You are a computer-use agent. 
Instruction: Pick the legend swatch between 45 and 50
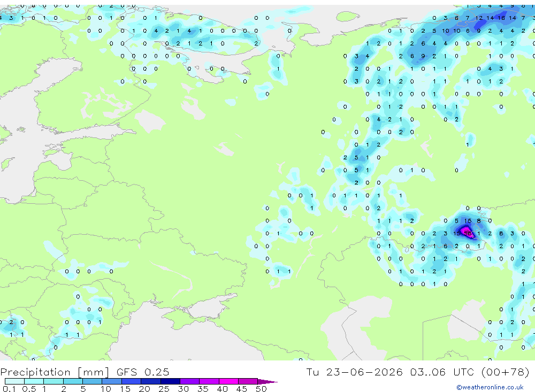point(248,381)
